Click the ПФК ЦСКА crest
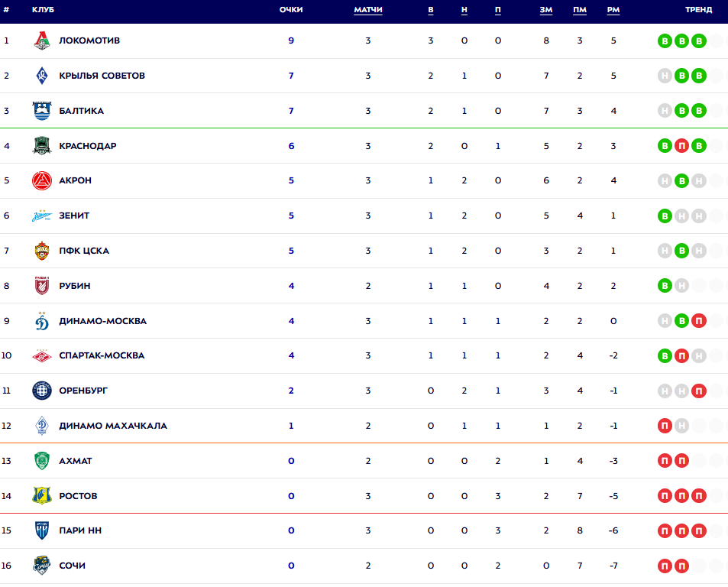The image size is (728, 587). click(x=42, y=251)
